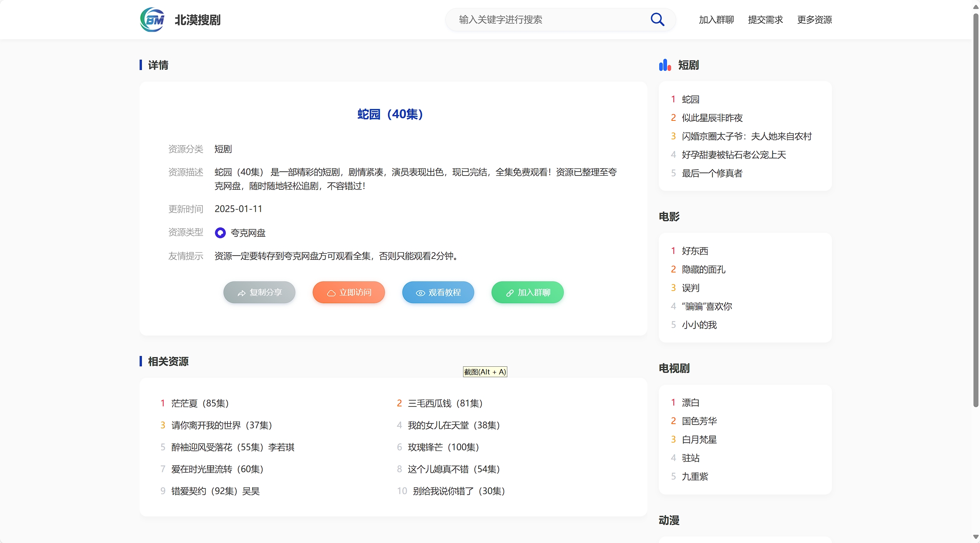Open related resource 这个儿媳真不错（54集）
Viewport: 980px width, 543px height.
(454, 469)
